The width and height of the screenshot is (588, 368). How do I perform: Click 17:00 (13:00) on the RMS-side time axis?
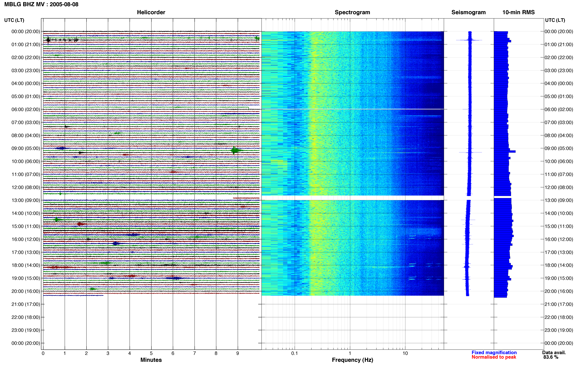[559, 252]
